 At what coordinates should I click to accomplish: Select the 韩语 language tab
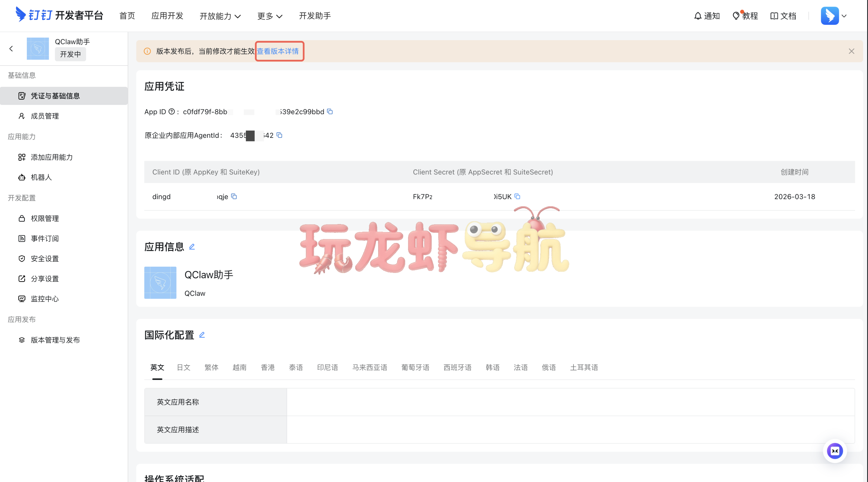tap(493, 367)
